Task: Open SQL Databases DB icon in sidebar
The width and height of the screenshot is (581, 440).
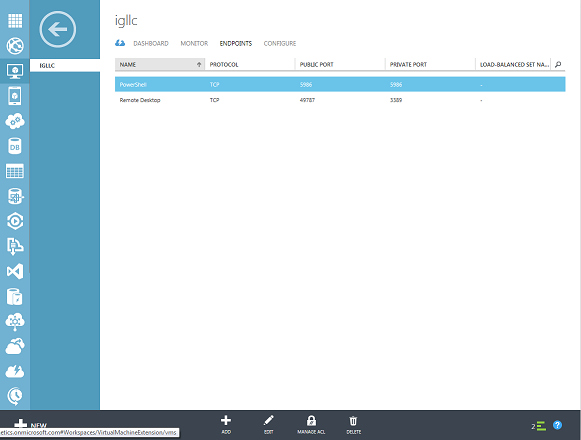Action: 15,146
